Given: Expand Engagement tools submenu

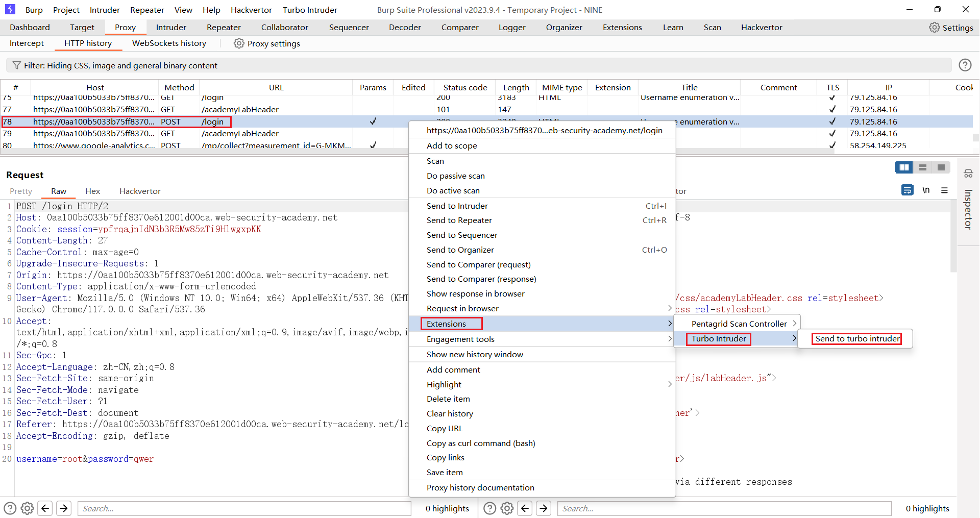Looking at the screenshot, I should point(542,339).
